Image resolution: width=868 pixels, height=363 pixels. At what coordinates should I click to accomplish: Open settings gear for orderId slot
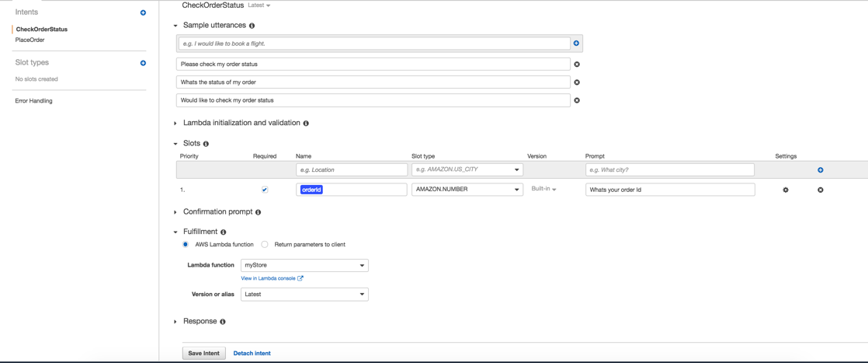coord(786,190)
